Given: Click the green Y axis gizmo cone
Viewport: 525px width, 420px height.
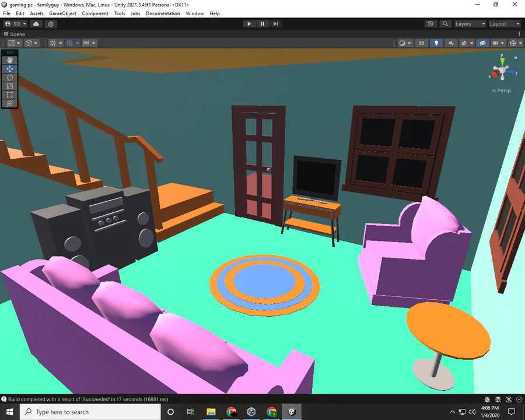Looking at the screenshot, I should 502,62.
